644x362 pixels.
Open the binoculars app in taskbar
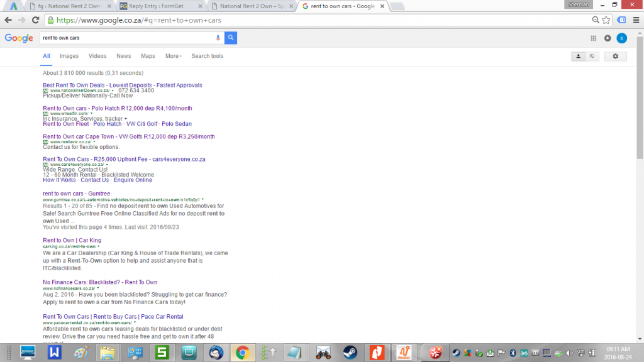323,353
